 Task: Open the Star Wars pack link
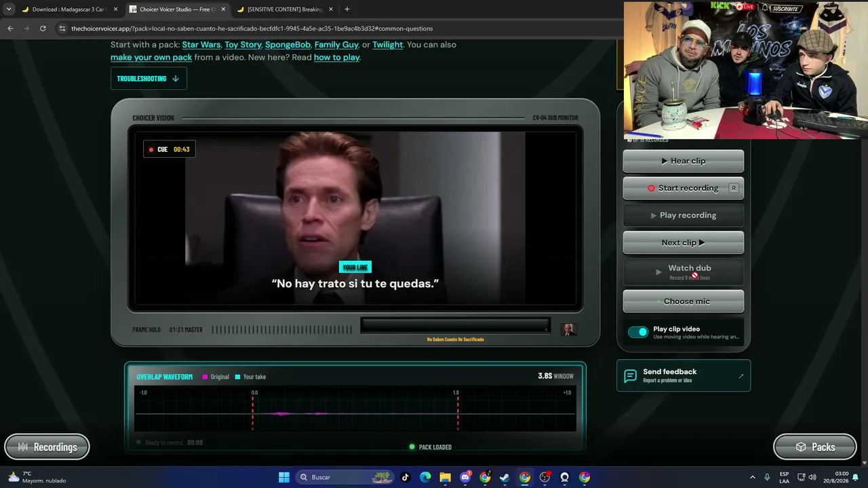(x=201, y=45)
